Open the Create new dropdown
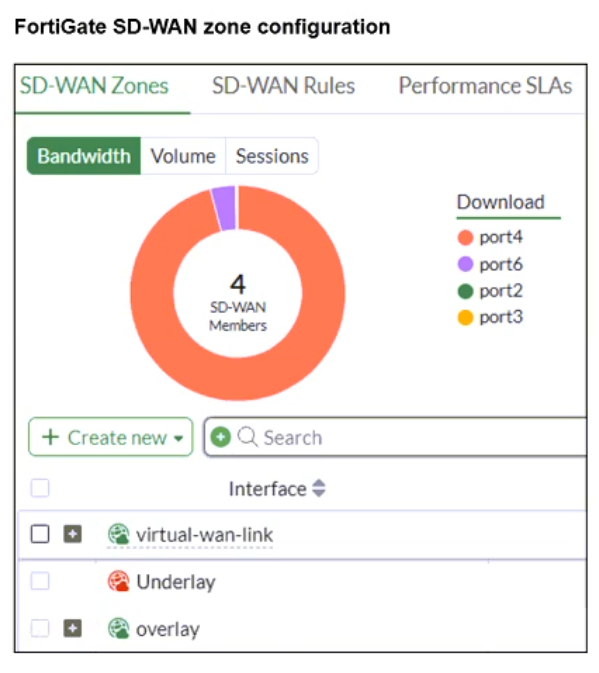 (x=111, y=437)
